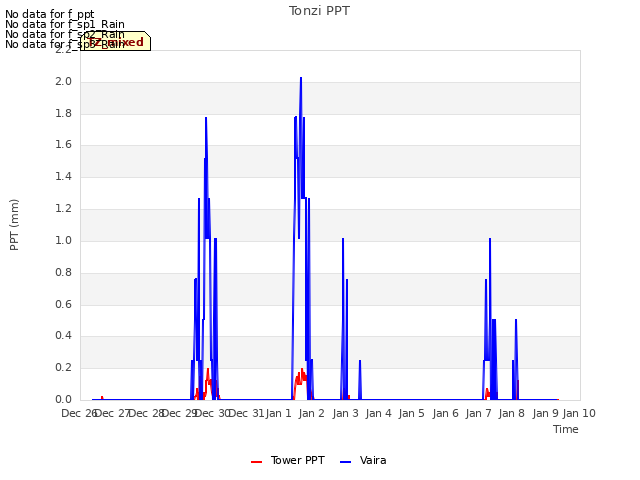The width and height of the screenshot is (640, 480).
Task: Click the Dec 26 tick label
Action: coord(79,413)
